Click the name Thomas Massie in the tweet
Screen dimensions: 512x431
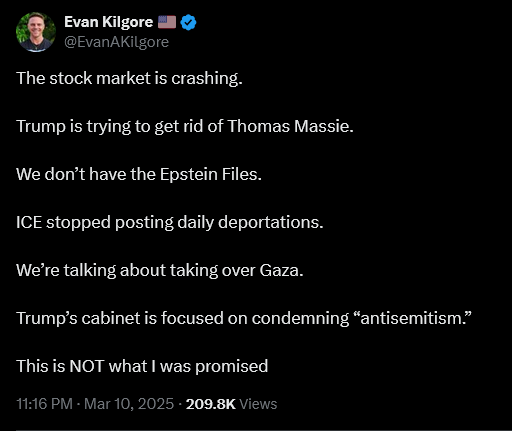[290, 126]
